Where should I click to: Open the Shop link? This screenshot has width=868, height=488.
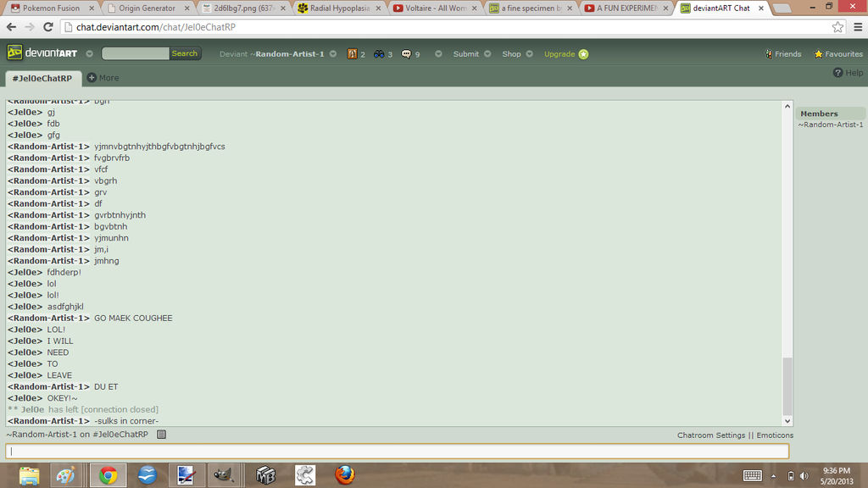point(511,53)
